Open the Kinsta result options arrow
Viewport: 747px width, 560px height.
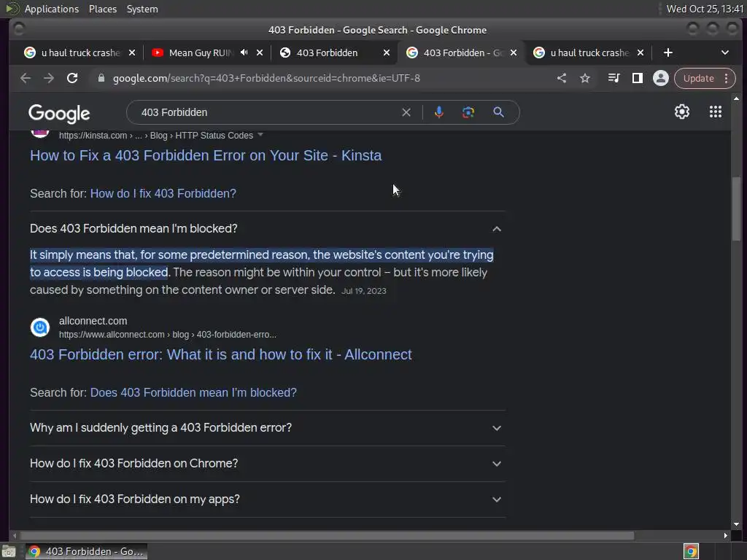pos(260,135)
